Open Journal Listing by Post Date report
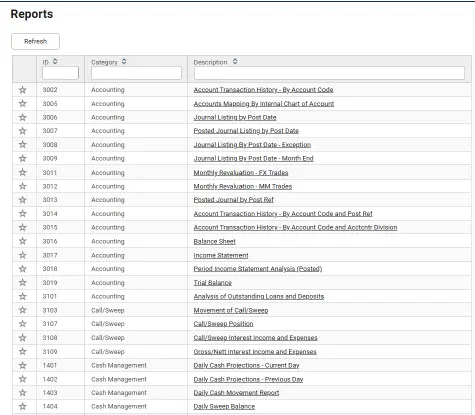 point(235,117)
